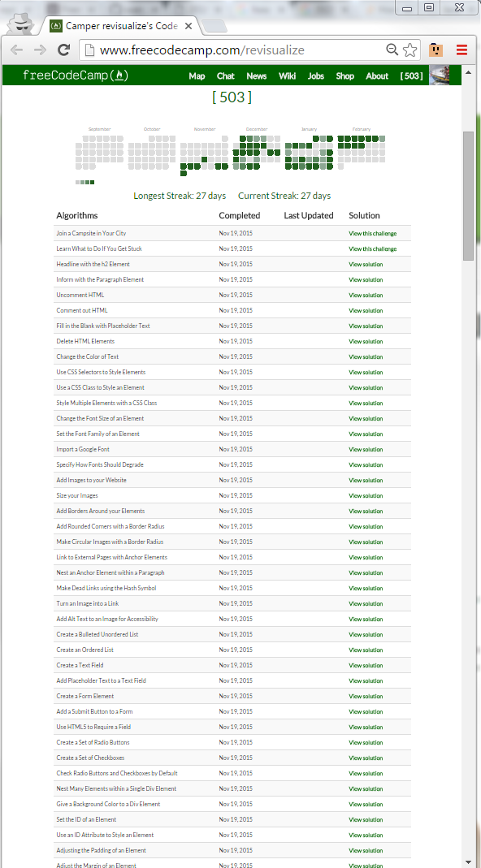
Task: View solution for Import a Google Font
Action: 366,450
